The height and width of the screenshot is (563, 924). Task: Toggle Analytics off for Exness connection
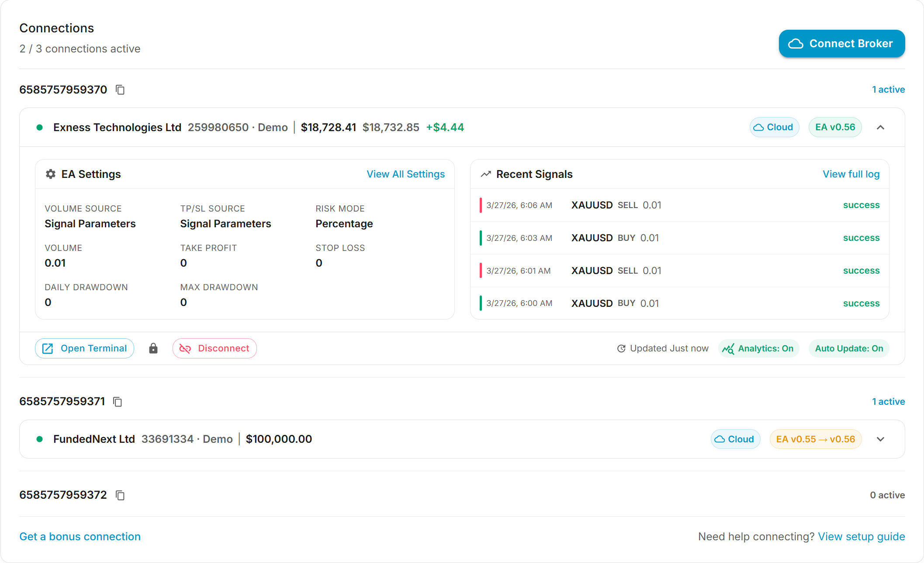tap(759, 348)
